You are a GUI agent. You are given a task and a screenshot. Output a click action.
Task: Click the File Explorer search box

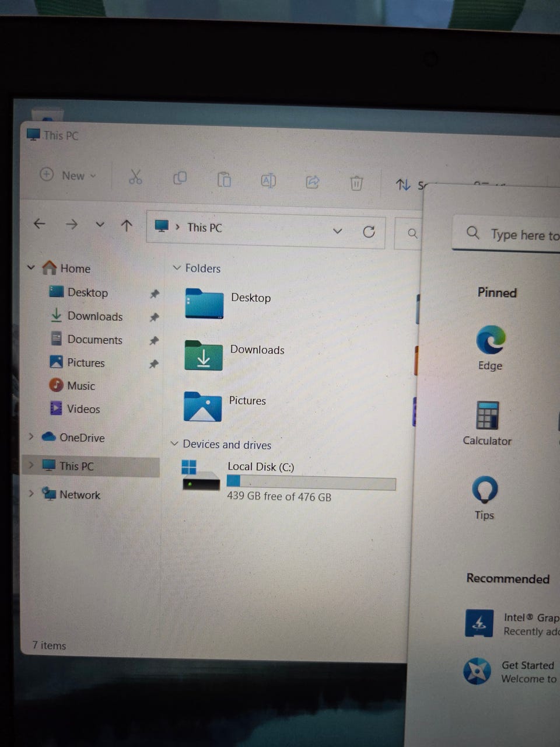click(x=408, y=233)
